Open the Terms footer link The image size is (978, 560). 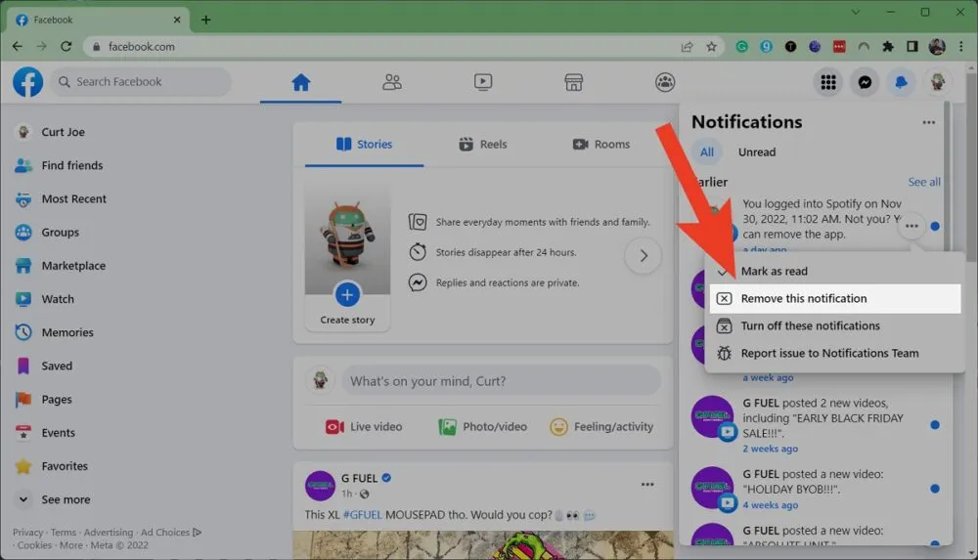[x=63, y=533]
